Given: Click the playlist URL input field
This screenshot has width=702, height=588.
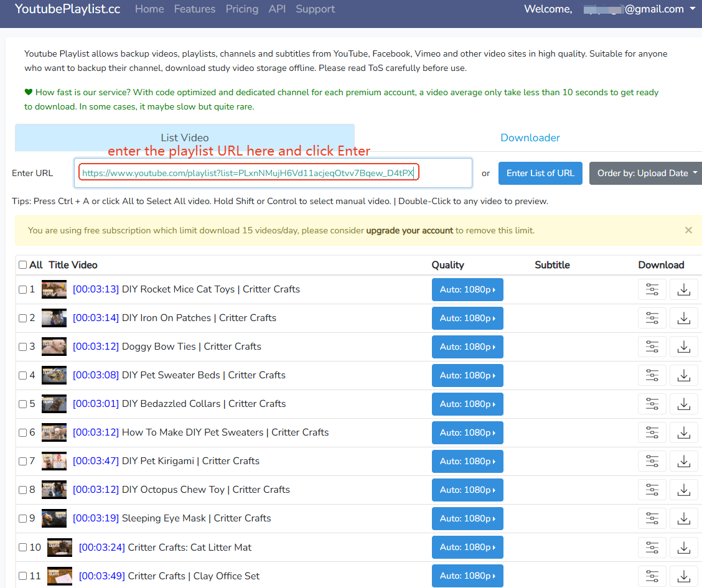Looking at the screenshot, I should 273,173.
